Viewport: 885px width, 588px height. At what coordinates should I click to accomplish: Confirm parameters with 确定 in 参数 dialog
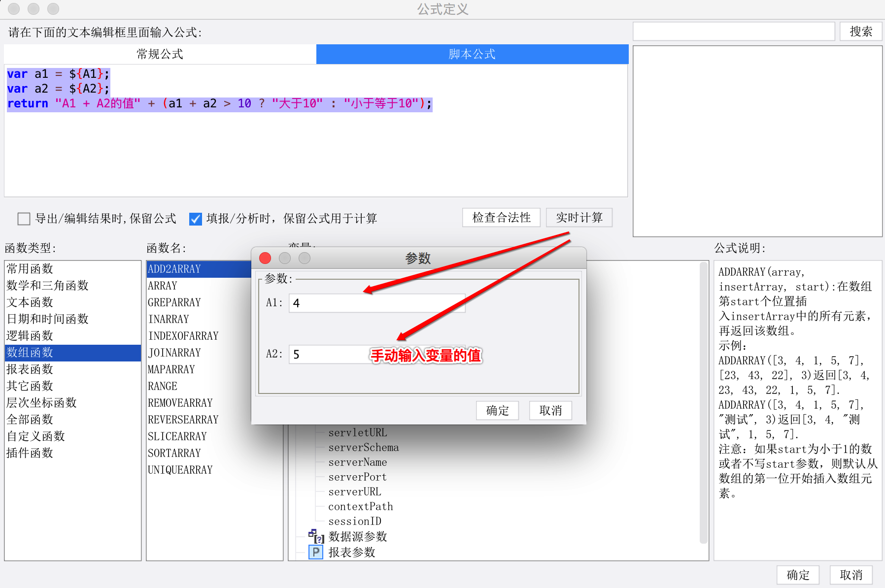[x=497, y=410]
